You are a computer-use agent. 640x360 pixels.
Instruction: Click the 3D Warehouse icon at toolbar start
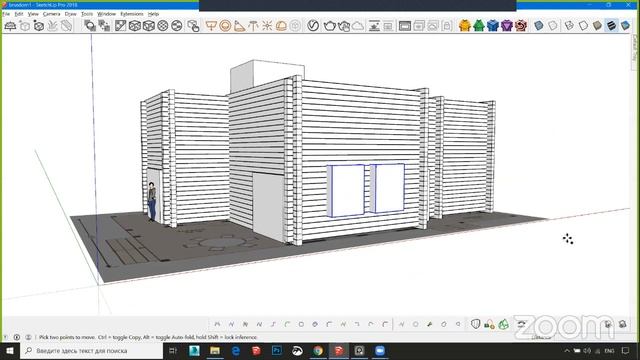tap(10, 26)
